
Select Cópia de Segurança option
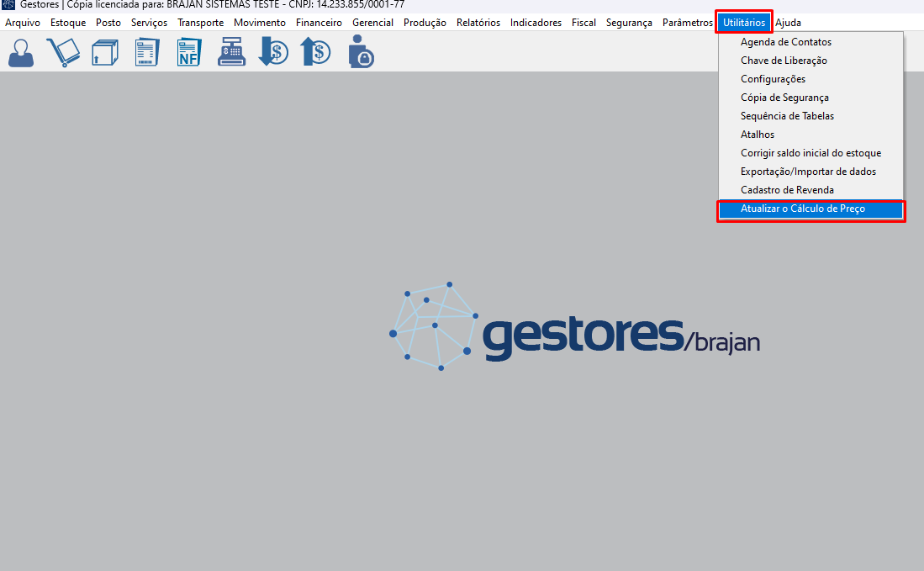pos(784,98)
